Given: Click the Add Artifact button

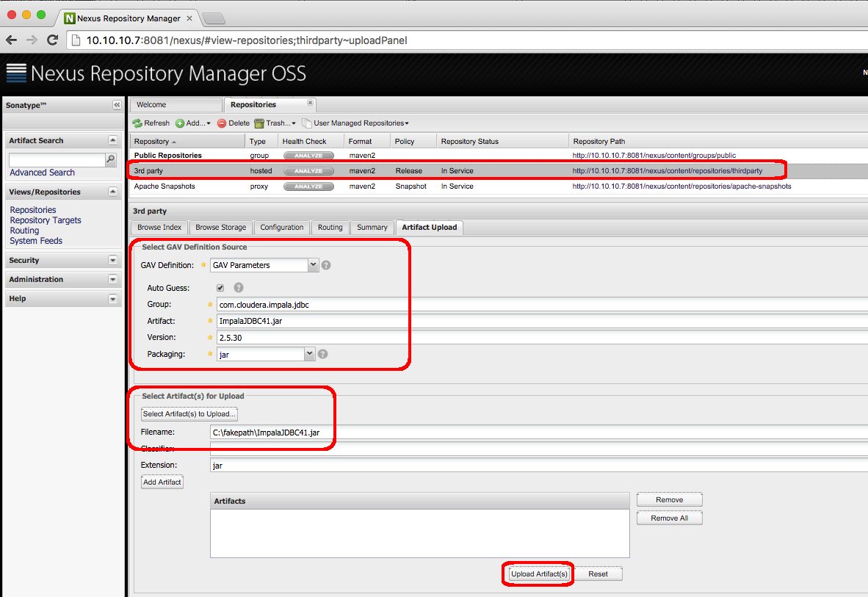Looking at the screenshot, I should [x=162, y=482].
